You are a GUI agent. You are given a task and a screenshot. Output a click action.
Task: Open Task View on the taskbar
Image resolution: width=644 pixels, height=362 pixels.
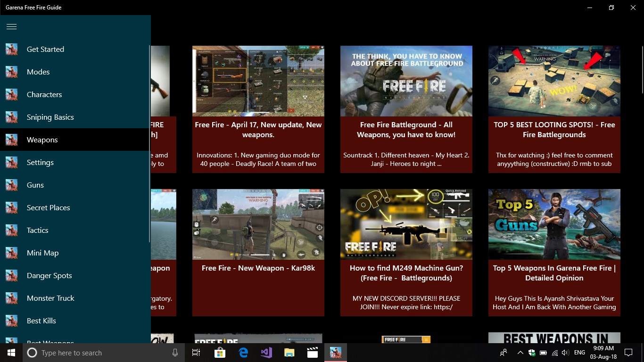(196, 353)
